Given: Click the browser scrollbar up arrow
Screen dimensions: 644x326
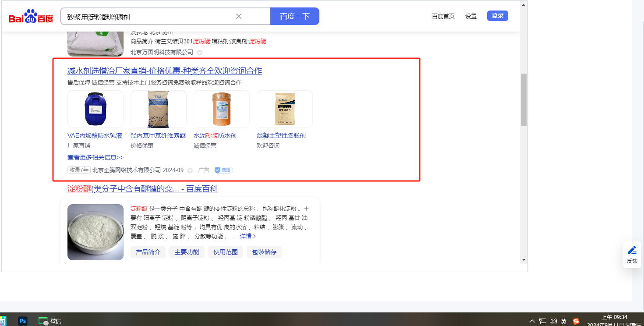Looking at the screenshot, I should (x=524, y=5).
